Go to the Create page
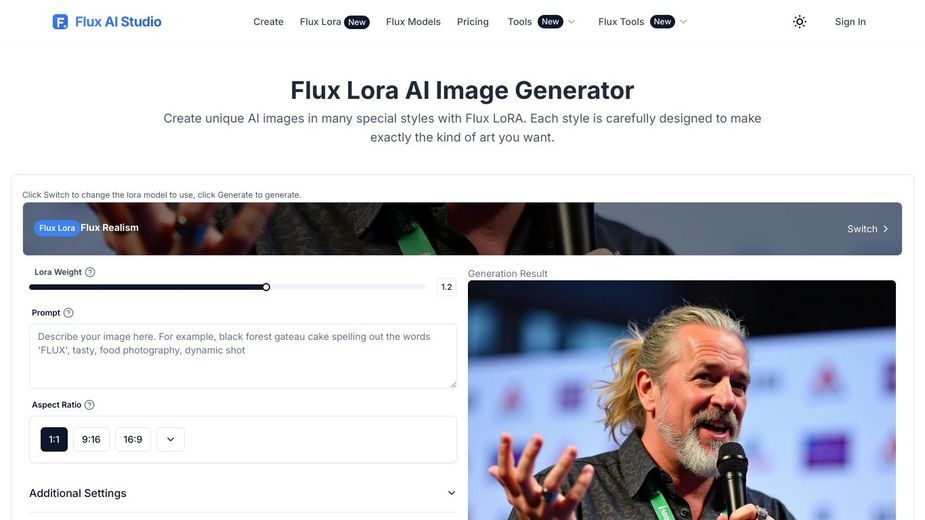 point(268,22)
